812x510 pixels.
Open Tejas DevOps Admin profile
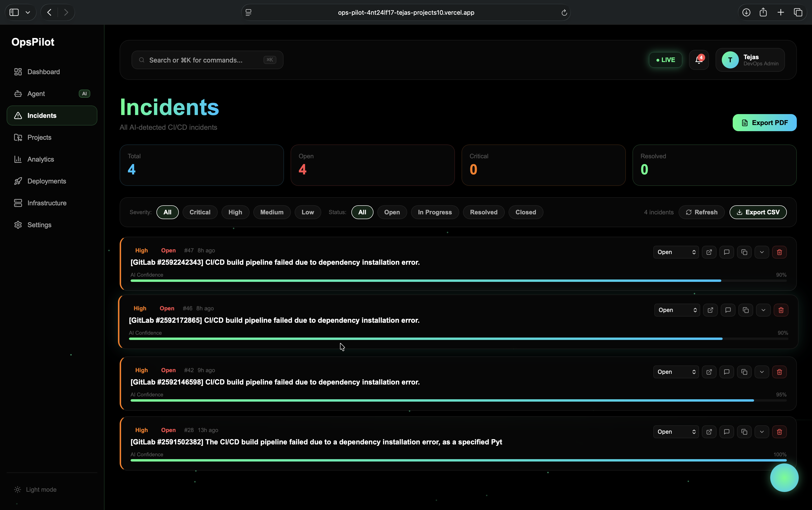pos(750,60)
